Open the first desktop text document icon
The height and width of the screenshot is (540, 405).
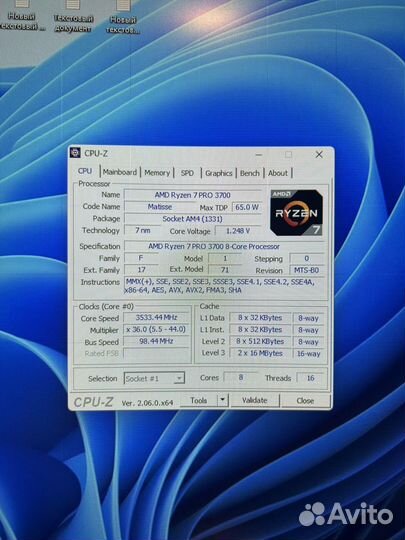[x=22, y=15]
